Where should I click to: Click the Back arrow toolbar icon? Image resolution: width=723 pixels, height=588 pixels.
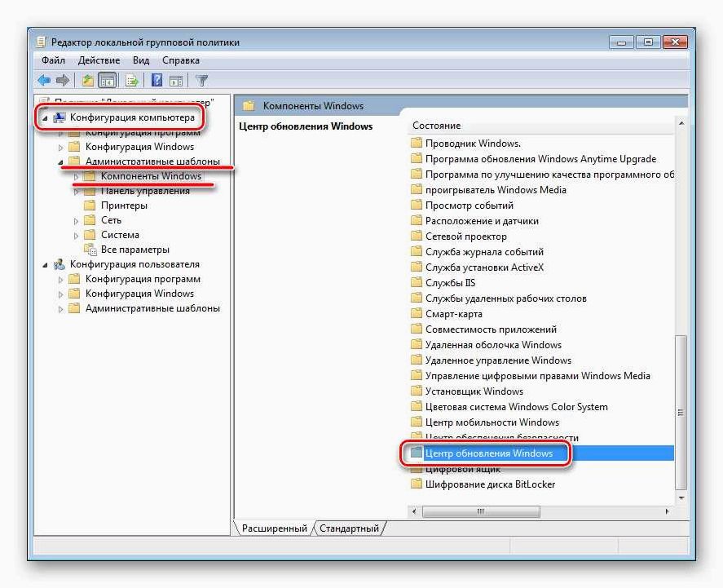(44, 81)
